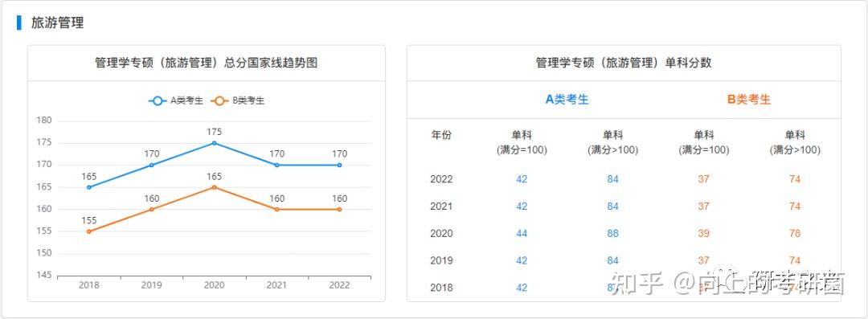Image resolution: width=868 pixels, height=319 pixels.
Task: Click score 78 in the 2020 row
Action: pos(795,234)
